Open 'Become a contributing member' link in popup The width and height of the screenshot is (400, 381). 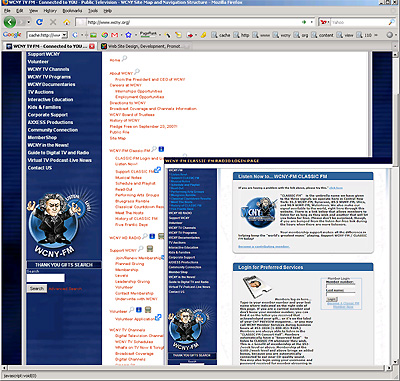pos(264,247)
